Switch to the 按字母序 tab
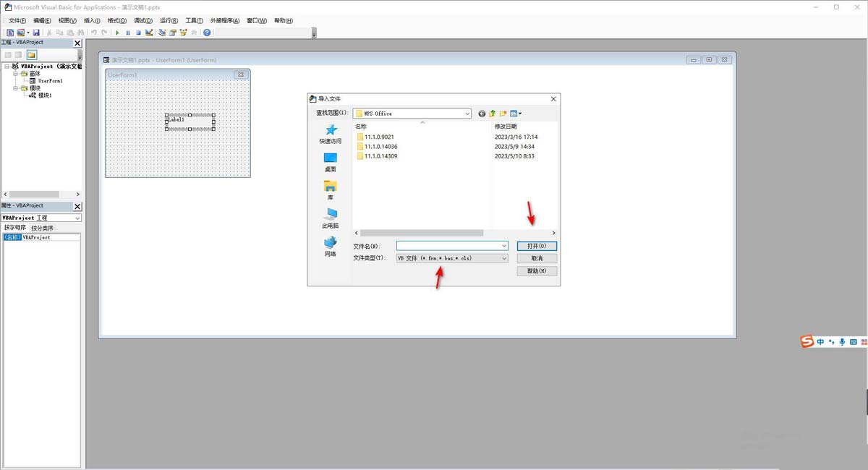The height and width of the screenshot is (470, 868). (x=15, y=228)
